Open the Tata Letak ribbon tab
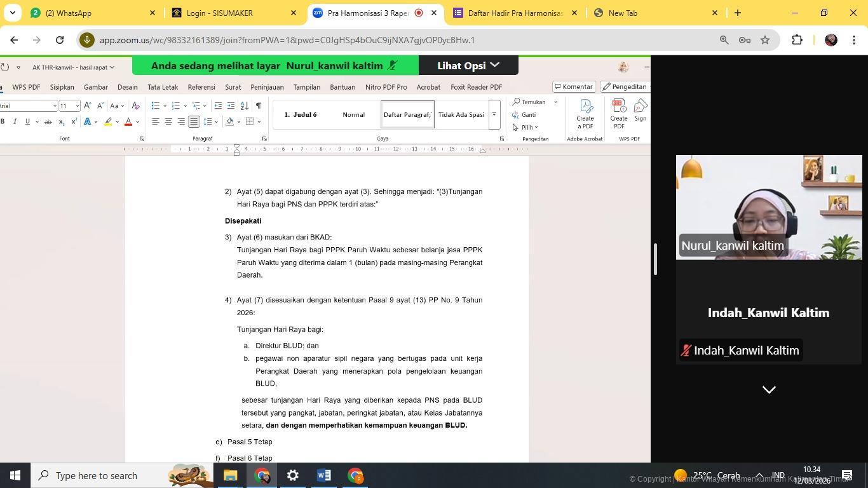The image size is (868, 488). click(163, 87)
